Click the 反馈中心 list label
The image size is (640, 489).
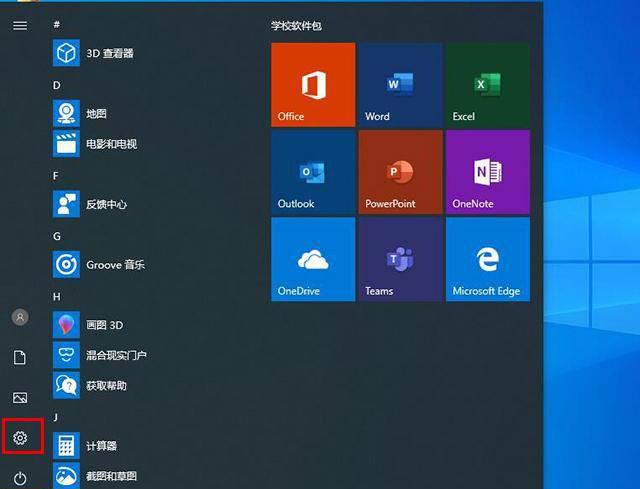tap(107, 204)
